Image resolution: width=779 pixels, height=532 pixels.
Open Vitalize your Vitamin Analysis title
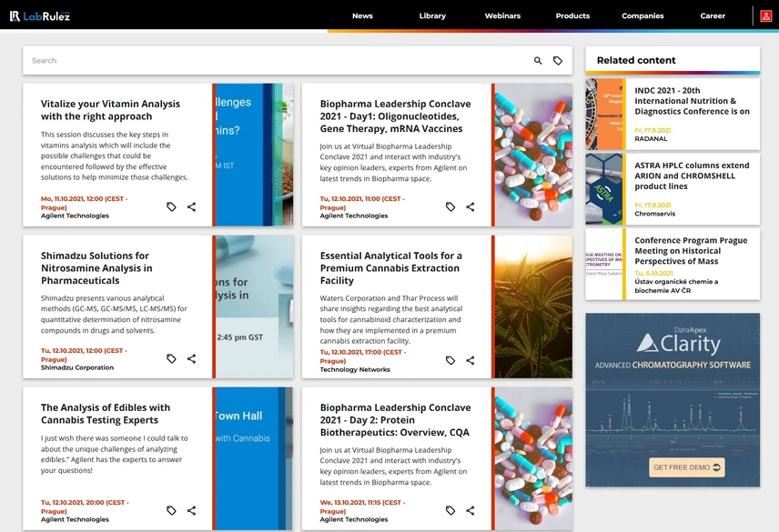(110, 110)
